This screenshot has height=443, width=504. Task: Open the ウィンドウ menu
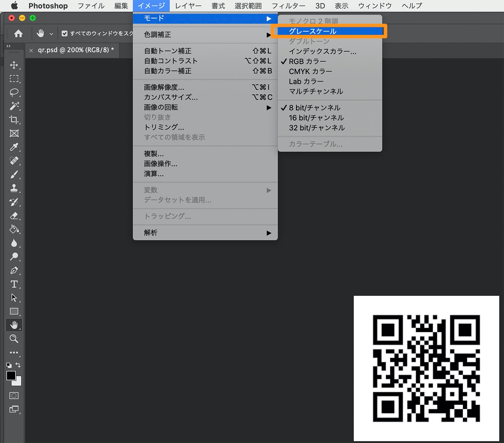[x=375, y=6]
